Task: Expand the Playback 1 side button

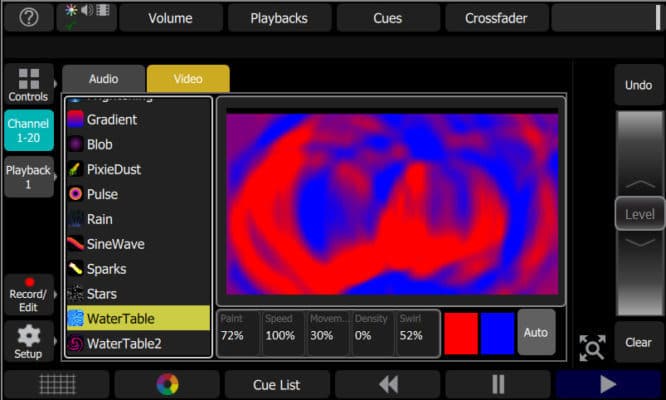Action: tap(28, 177)
